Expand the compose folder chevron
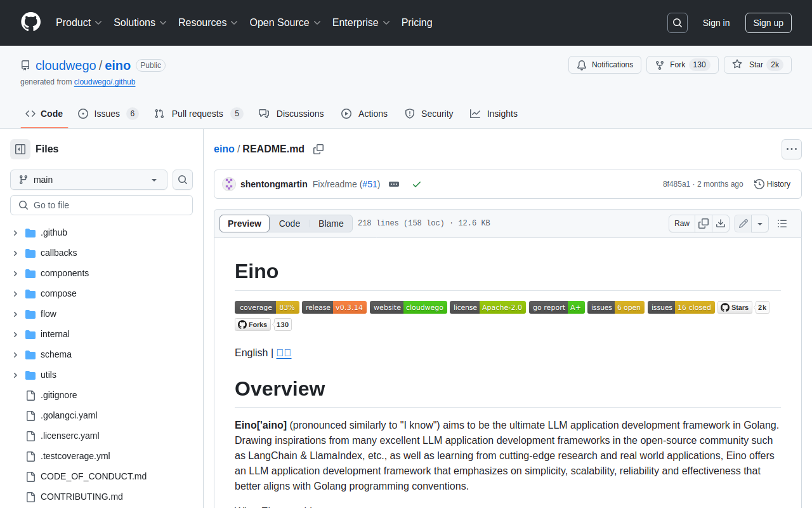This screenshot has height=508, width=812. (x=15, y=294)
